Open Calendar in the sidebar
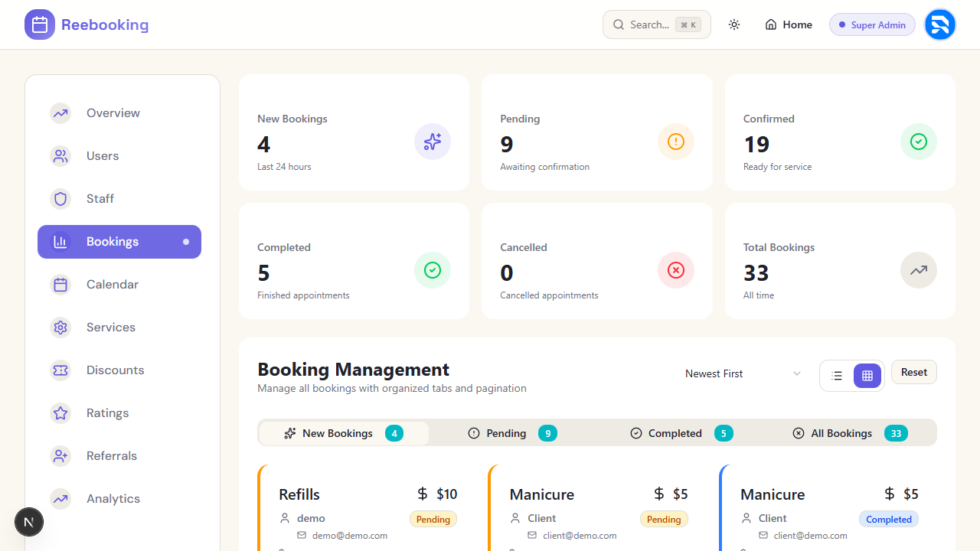 [112, 285]
